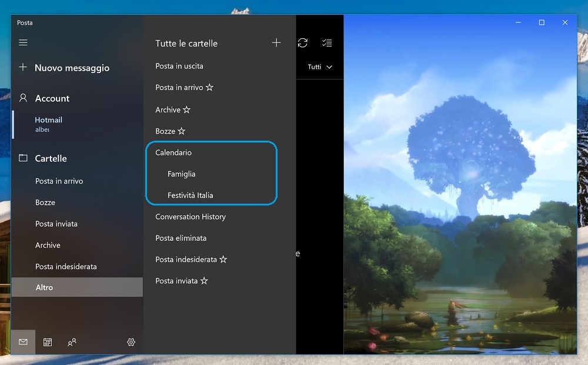The image size is (588, 365).
Task: Open the Cartelle heading
Action: click(x=51, y=158)
